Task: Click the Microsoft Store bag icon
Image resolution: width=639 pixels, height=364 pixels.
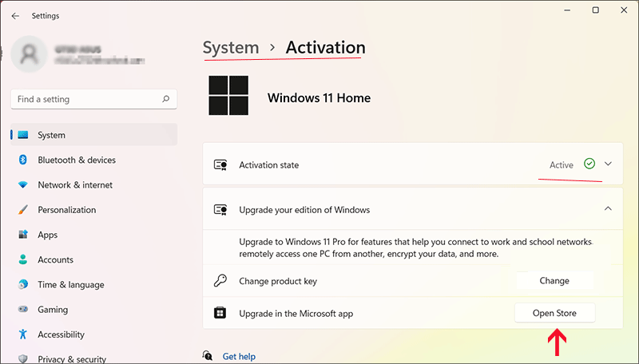Action: pos(220,313)
